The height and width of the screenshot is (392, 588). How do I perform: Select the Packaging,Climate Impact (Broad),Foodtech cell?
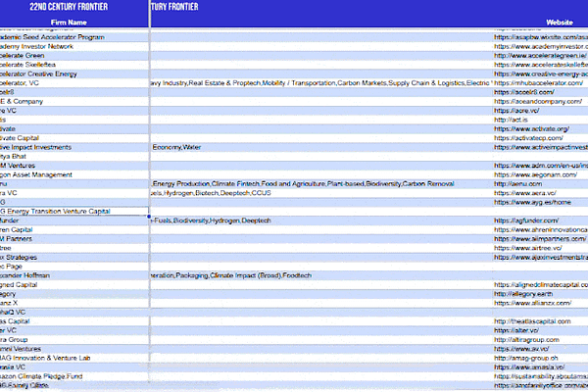pyautogui.click(x=321, y=275)
